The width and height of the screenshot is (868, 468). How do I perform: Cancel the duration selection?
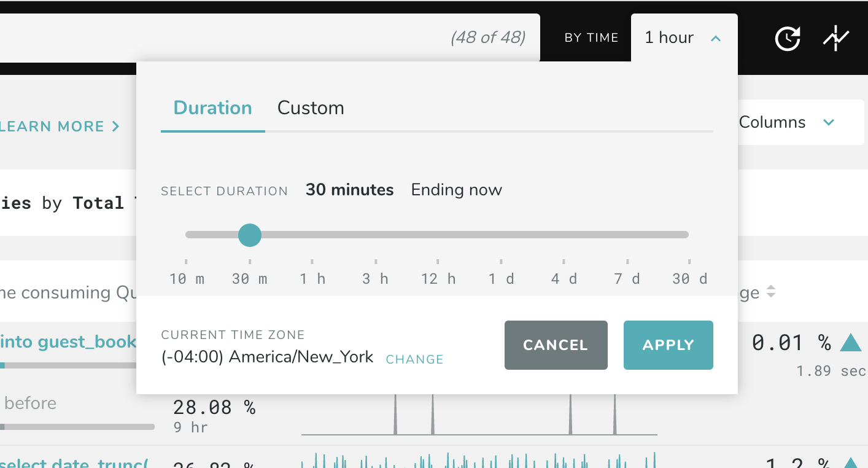(556, 345)
